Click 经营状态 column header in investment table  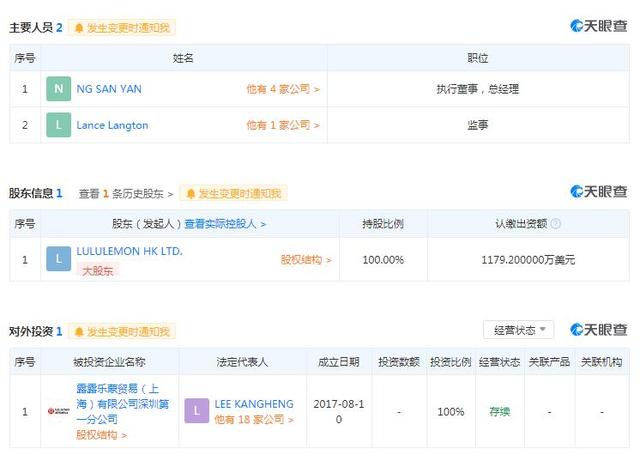tap(500, 362)
